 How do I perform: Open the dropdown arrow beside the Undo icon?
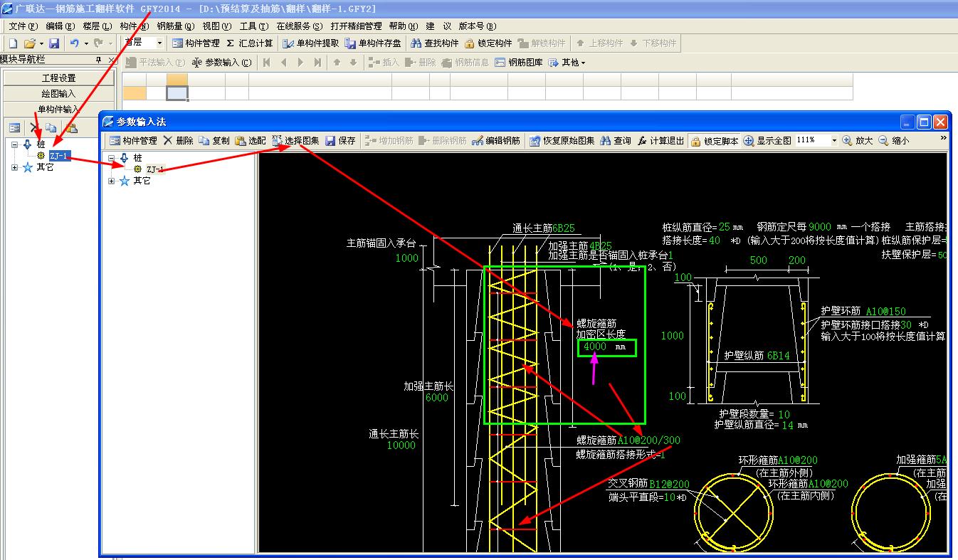[86, 43]
